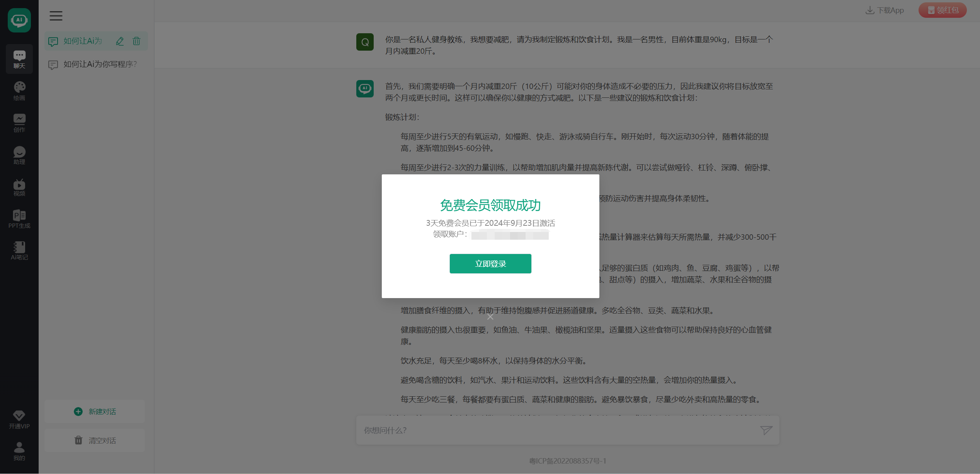
Task: Click the send message arrow icon
Action: (x=766, y=430)
